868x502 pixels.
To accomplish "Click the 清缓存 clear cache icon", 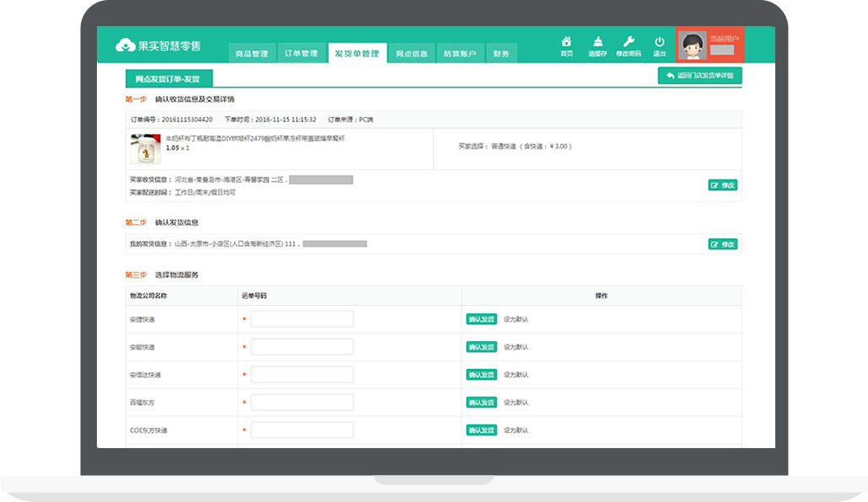I will 597,41.
